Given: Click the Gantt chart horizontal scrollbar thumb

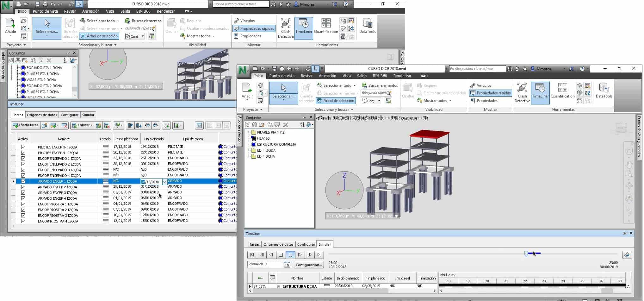Looking at the screenshot, I should [607, 291].
